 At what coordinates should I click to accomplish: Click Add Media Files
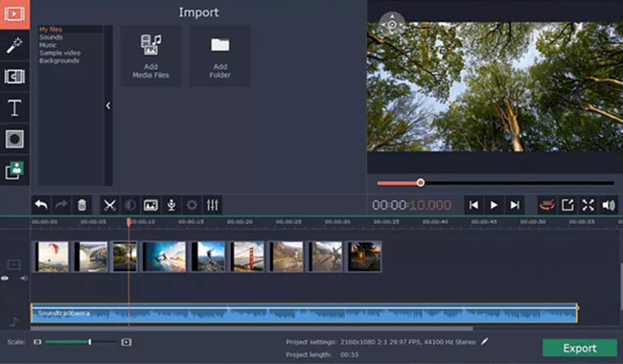point(150,56)
